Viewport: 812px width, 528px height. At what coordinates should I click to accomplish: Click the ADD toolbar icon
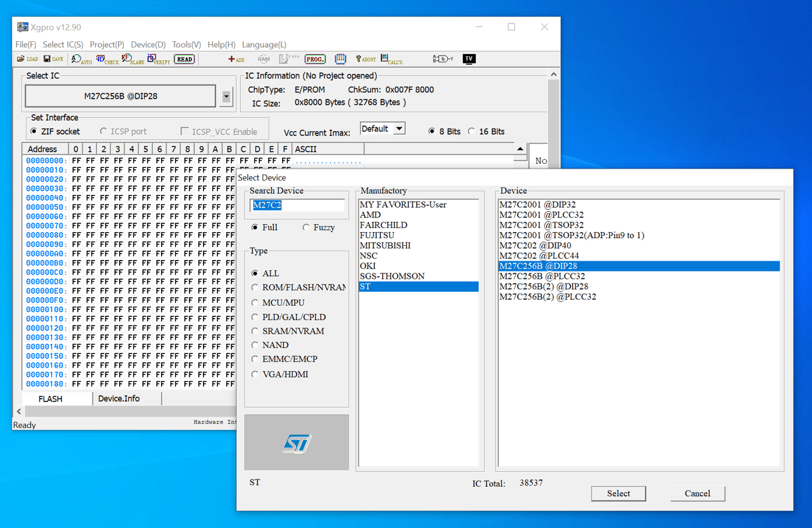pos(236,59)
